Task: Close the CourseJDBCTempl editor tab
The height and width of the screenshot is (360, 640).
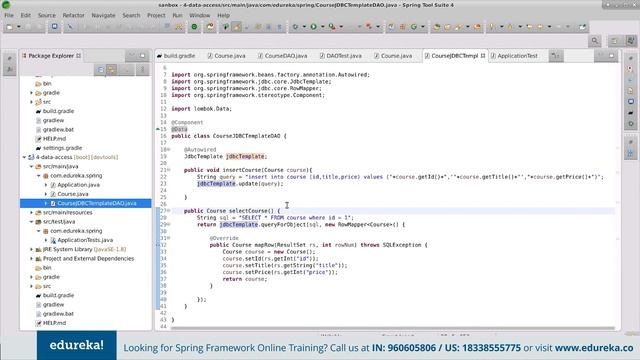Action: [483, 56]
